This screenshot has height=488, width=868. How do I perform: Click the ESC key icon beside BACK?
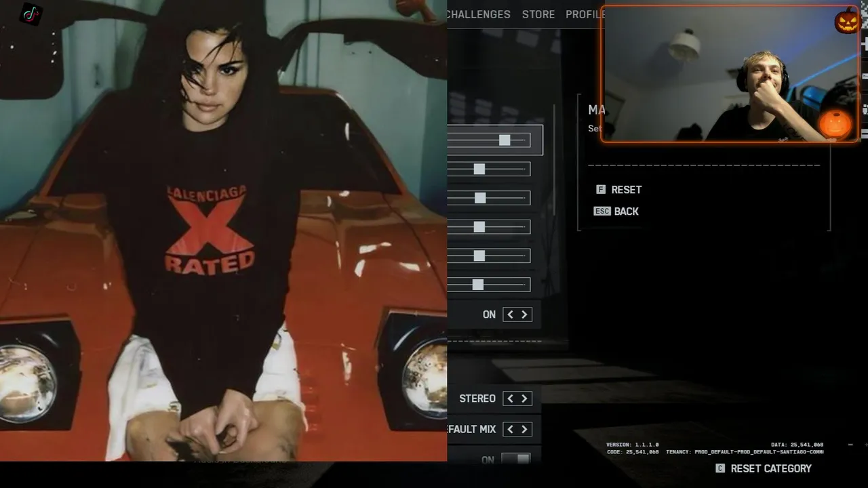602,211
